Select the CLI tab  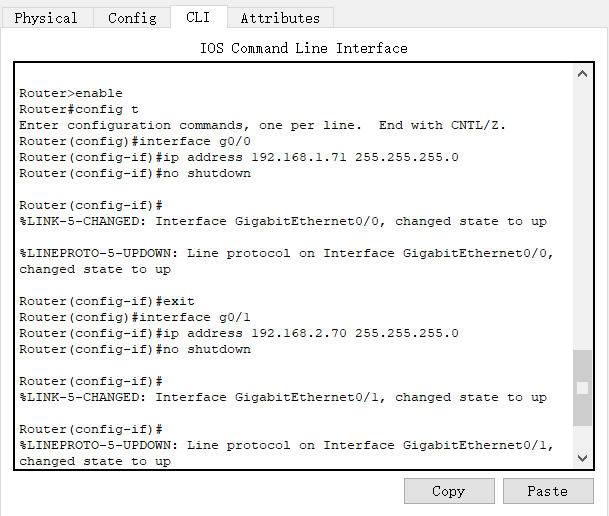tap(198, 17)
